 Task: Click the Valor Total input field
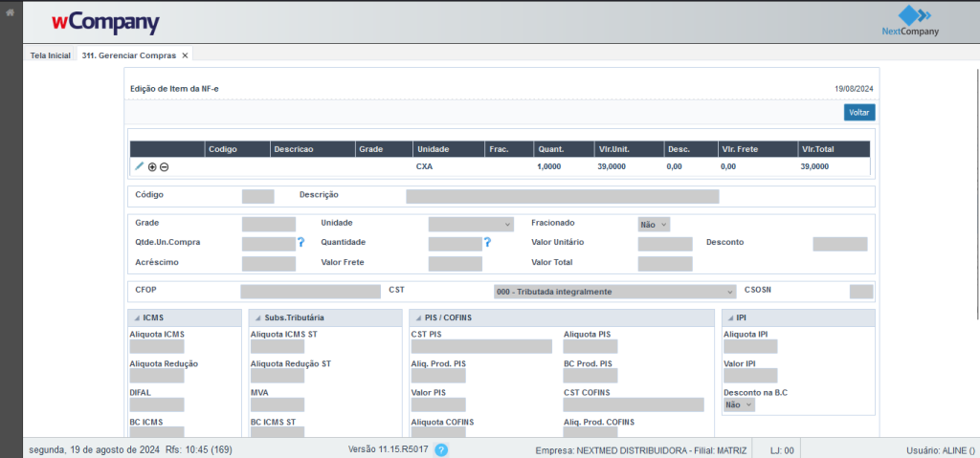[x=665, y=264]
